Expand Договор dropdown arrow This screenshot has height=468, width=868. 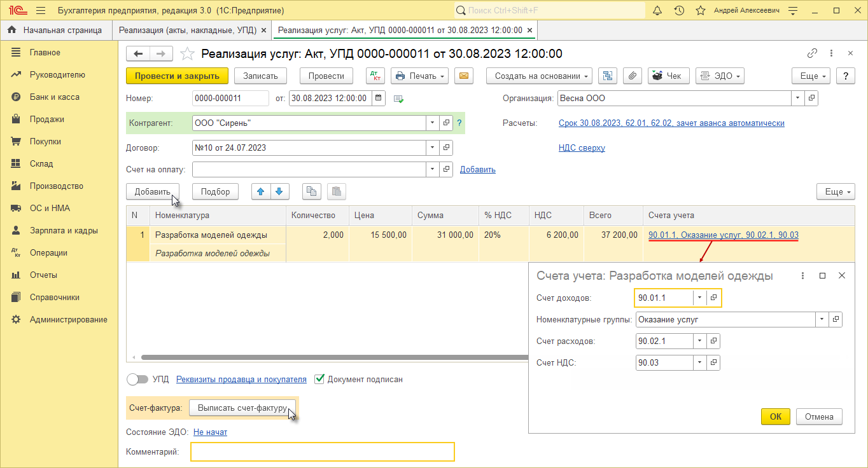[x=432, y=148]
